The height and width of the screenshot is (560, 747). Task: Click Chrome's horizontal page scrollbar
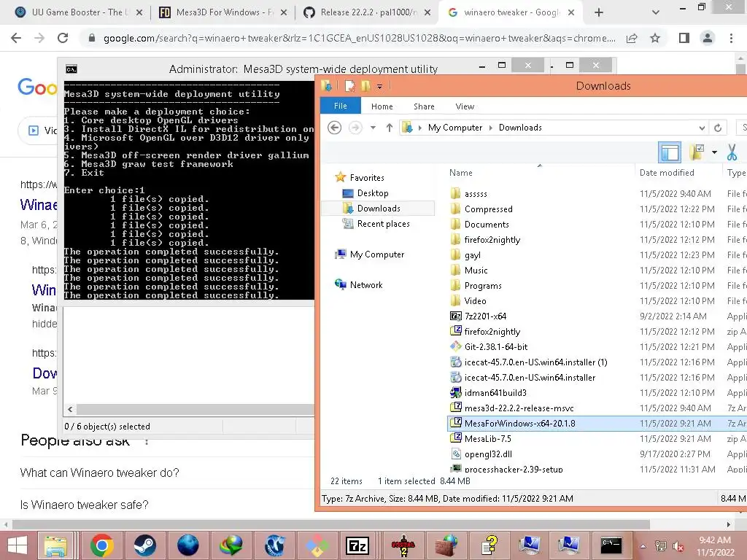click(331, 524)
